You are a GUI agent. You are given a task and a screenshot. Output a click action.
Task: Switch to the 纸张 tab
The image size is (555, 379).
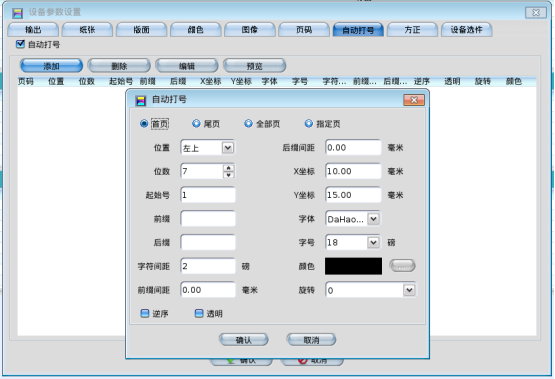pyautogui.click(x=87, y=30)
